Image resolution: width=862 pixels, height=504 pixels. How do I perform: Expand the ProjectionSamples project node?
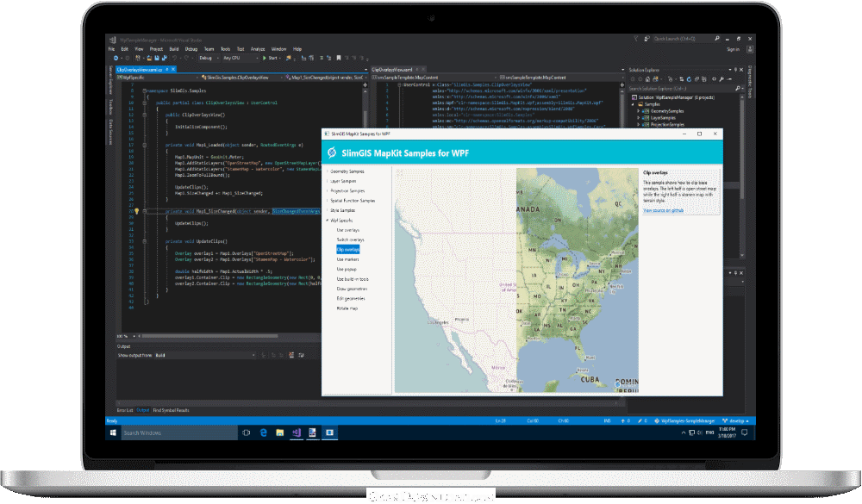(638, 125)
